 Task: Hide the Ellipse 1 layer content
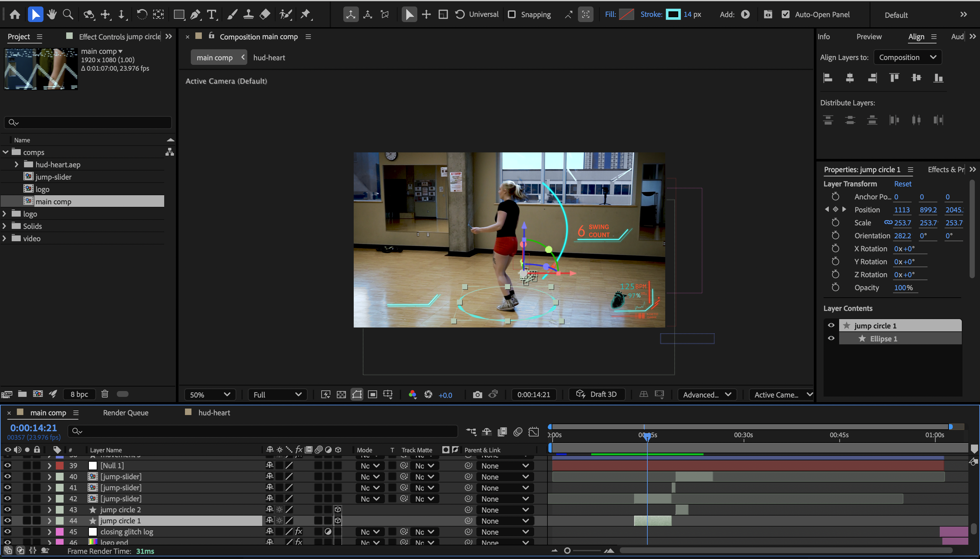tap(831, 338)
